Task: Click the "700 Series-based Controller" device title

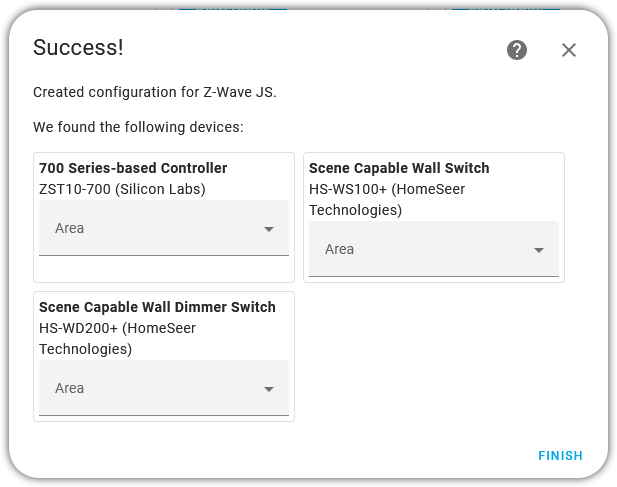Action: (133, 168)
